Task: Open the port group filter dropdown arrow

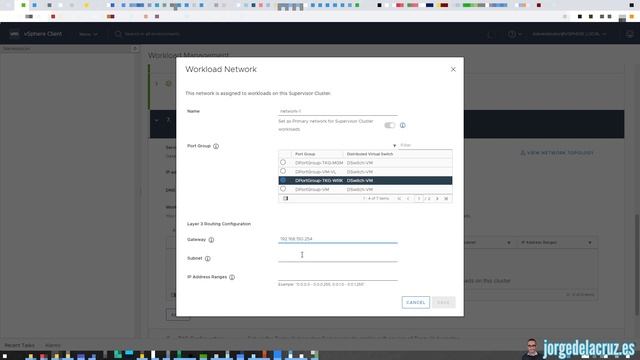Action: pos(394,146)
